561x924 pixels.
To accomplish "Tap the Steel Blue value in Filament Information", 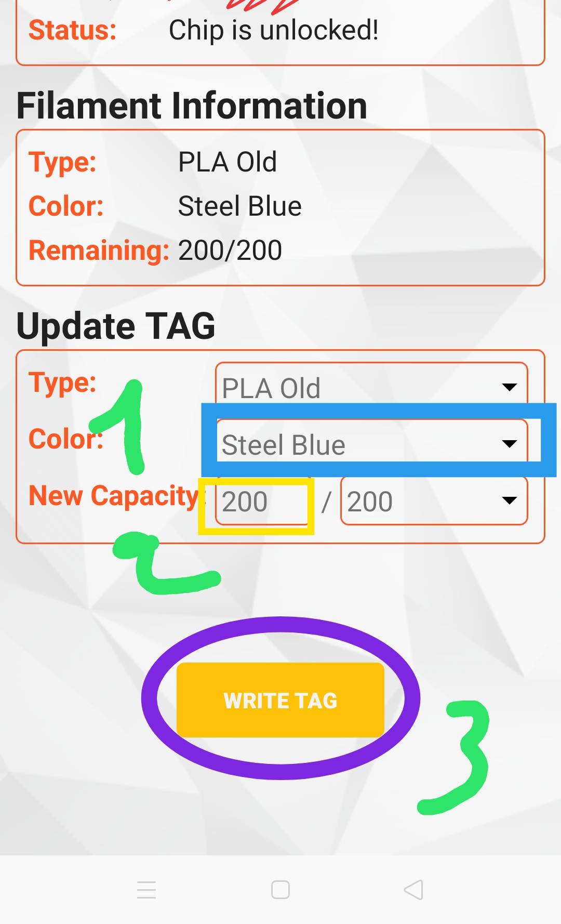I will coord(239,206).
